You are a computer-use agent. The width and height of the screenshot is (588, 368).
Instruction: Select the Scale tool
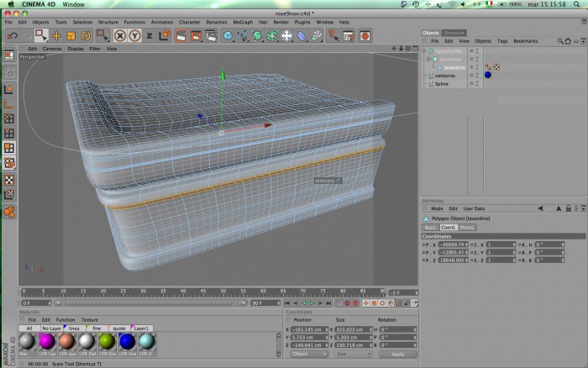click(71, 36)
